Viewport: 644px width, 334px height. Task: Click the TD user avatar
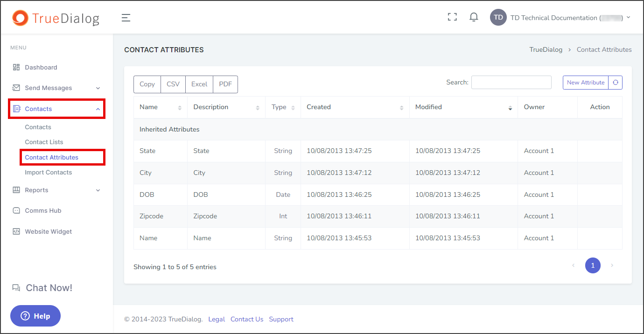point(498,17)
